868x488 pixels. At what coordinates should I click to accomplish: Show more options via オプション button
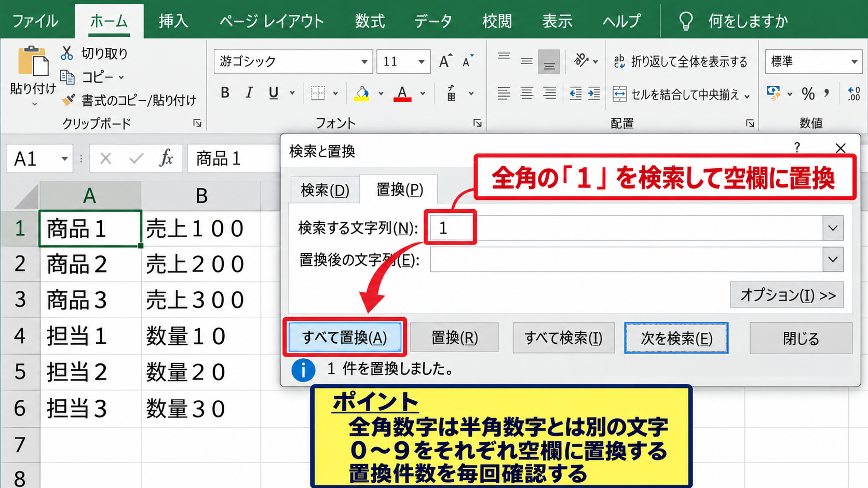coord(787,295)
